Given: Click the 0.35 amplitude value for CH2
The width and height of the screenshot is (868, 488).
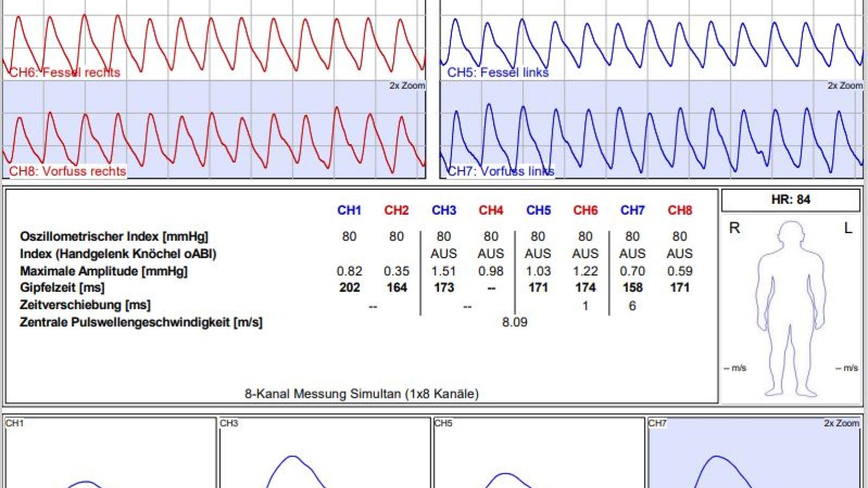Looking at the screenshot, I should [397, 271].
